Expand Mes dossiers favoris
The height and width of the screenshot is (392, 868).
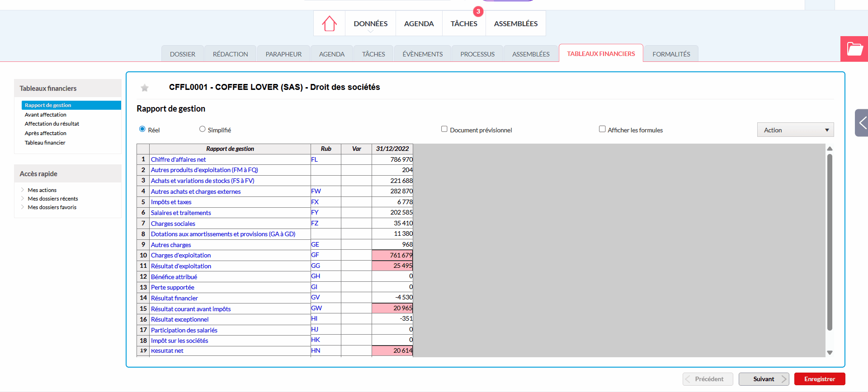point(52,207)
